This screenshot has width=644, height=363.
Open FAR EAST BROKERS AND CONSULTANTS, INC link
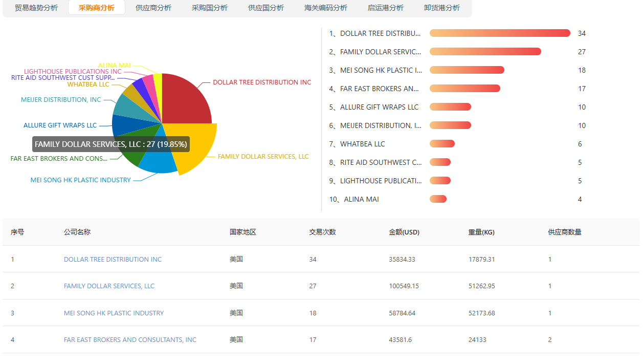pos(130,339)
